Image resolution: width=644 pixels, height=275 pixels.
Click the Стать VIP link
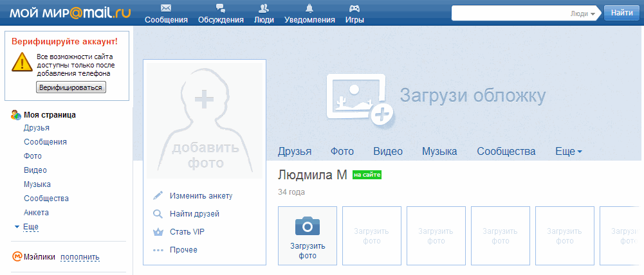(187, 232)
